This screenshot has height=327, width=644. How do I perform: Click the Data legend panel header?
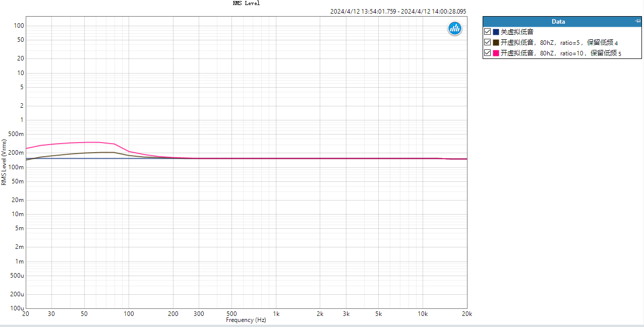[x=562, y=21]
